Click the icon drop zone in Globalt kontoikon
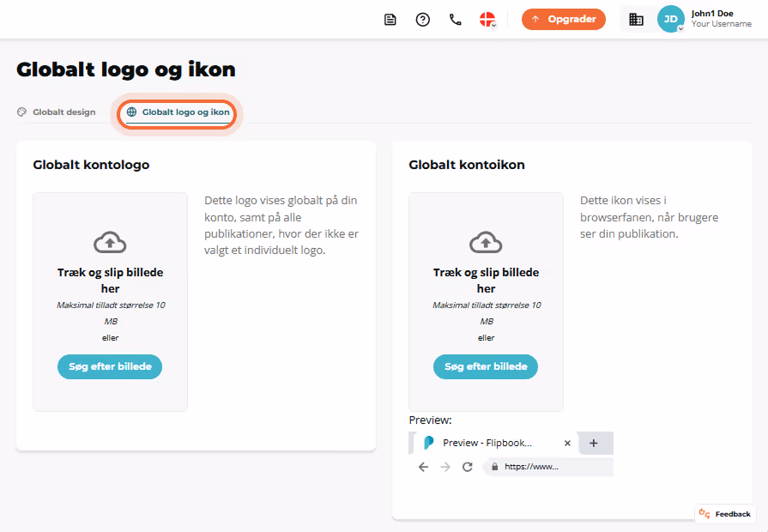 pyautogui.click(x=486, y=302)
